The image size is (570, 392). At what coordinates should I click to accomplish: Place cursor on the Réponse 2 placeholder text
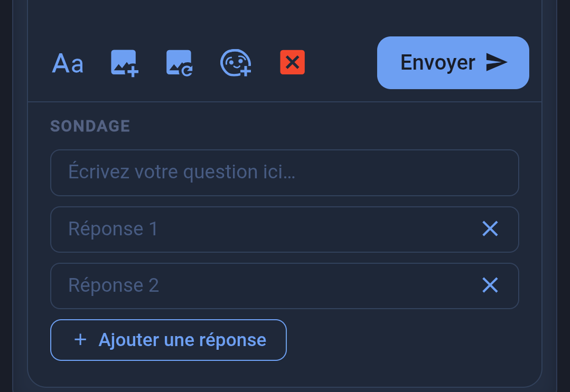click(x=114, y=285)
